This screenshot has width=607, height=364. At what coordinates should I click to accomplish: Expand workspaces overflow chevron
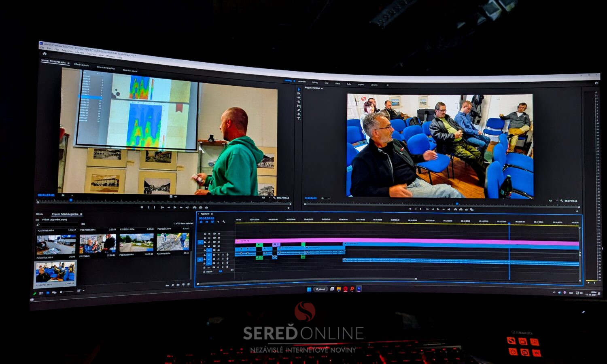387,85
